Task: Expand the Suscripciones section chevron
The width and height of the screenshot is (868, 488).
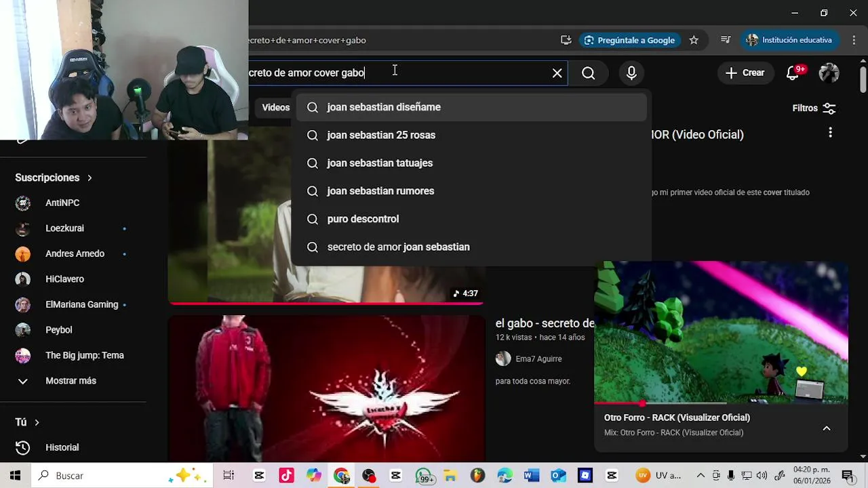Action: 90,178
